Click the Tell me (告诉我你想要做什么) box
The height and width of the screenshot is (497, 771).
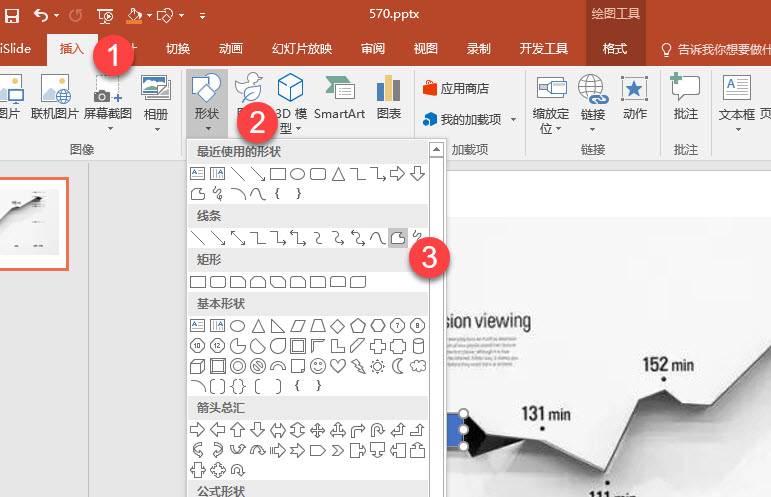715,49
